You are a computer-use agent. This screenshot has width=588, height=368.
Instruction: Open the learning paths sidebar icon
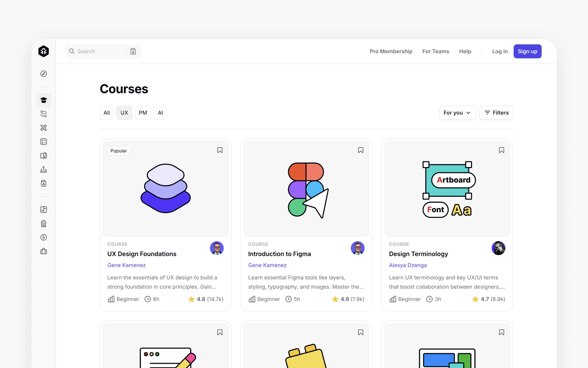pyautogui.click(x=44, y=114)
